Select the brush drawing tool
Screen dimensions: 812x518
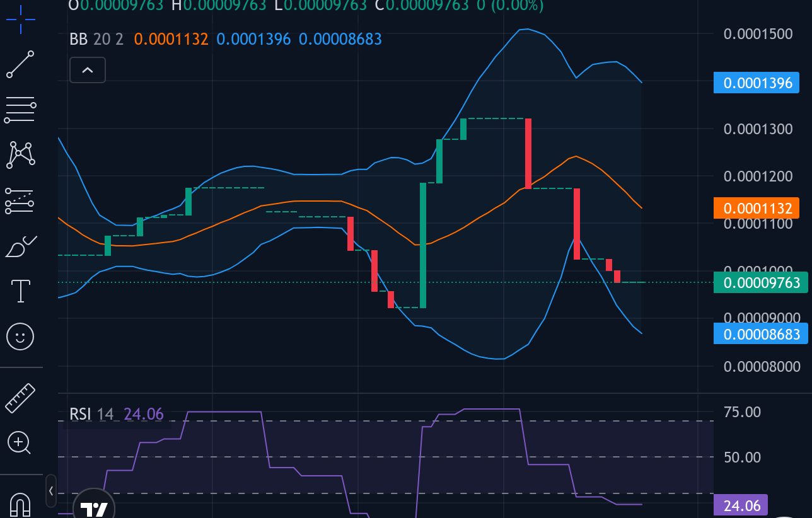point(20,246)
